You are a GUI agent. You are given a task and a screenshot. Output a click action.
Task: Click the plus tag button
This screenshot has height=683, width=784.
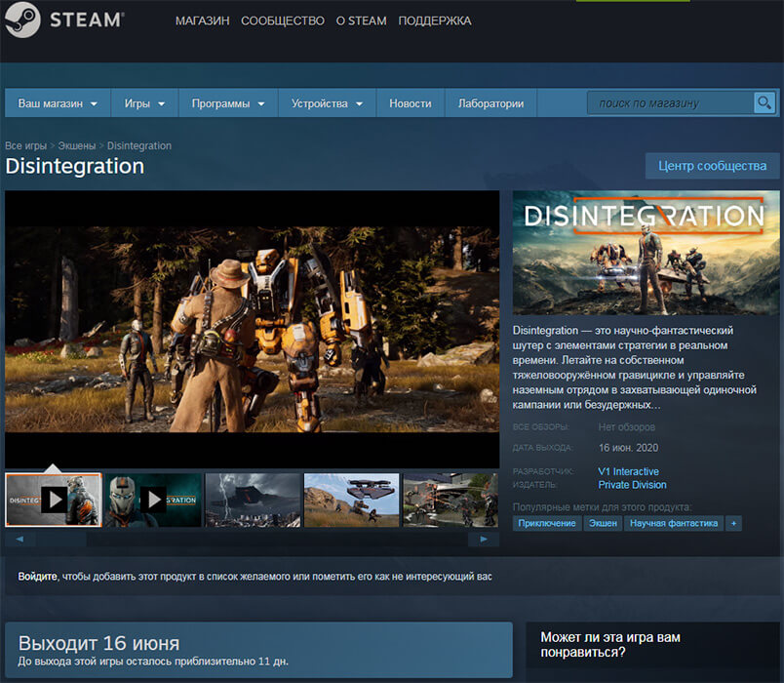click(x=733, y=523)
